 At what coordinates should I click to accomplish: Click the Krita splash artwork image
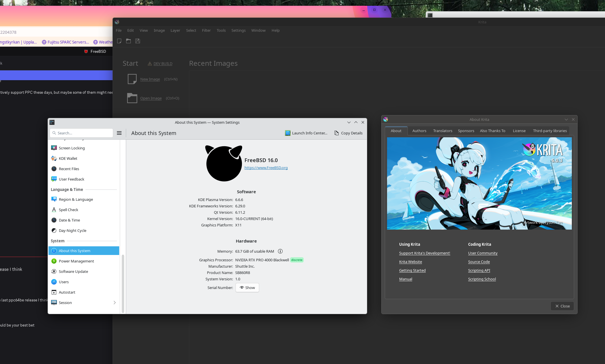pos(479,183)
